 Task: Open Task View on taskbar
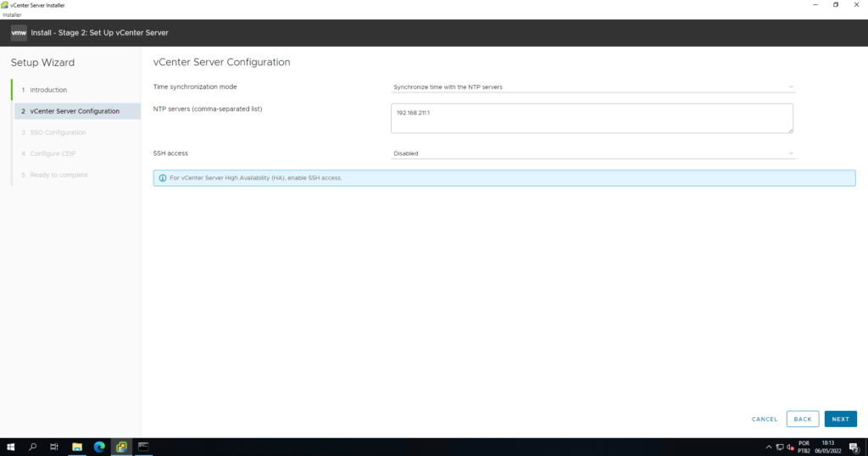(53, 447)
